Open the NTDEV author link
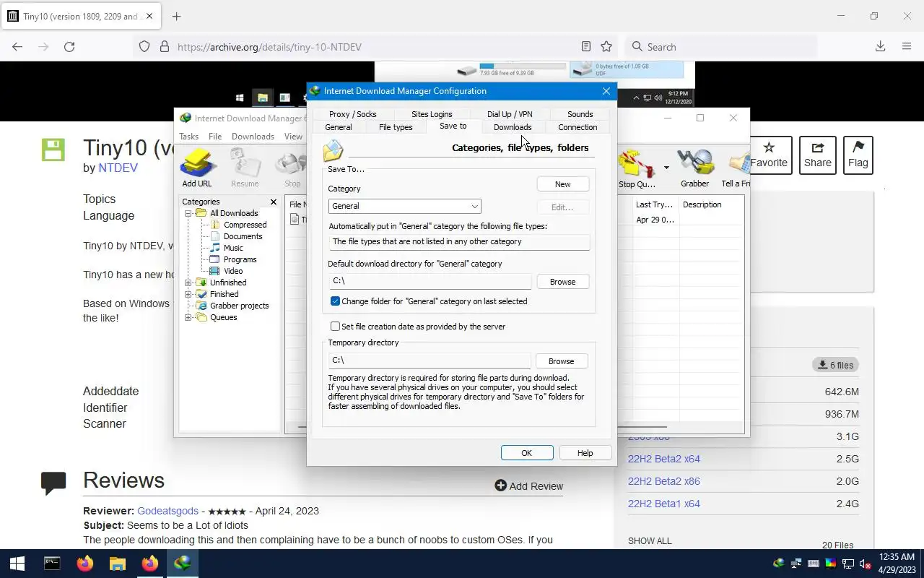This screenshot has height=578, width=924. [118, 168]
